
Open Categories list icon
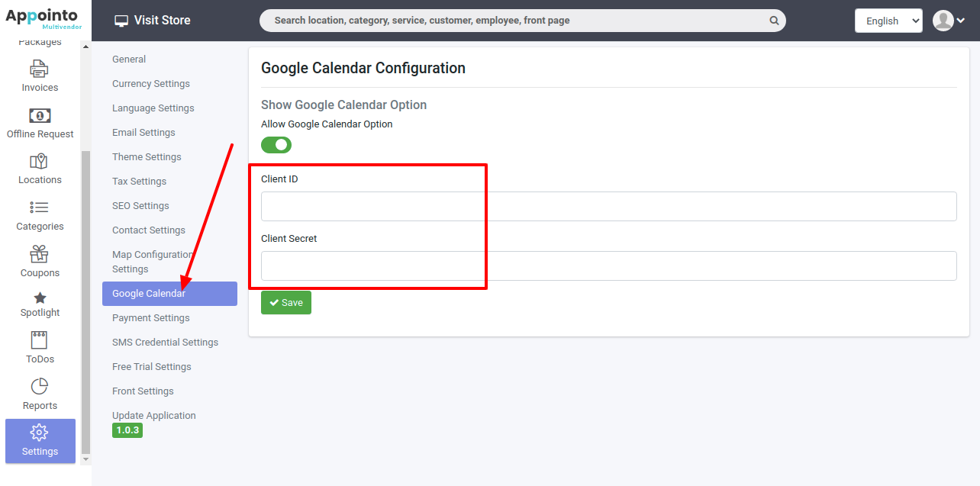pyautogui.click(x=40, y=208)
